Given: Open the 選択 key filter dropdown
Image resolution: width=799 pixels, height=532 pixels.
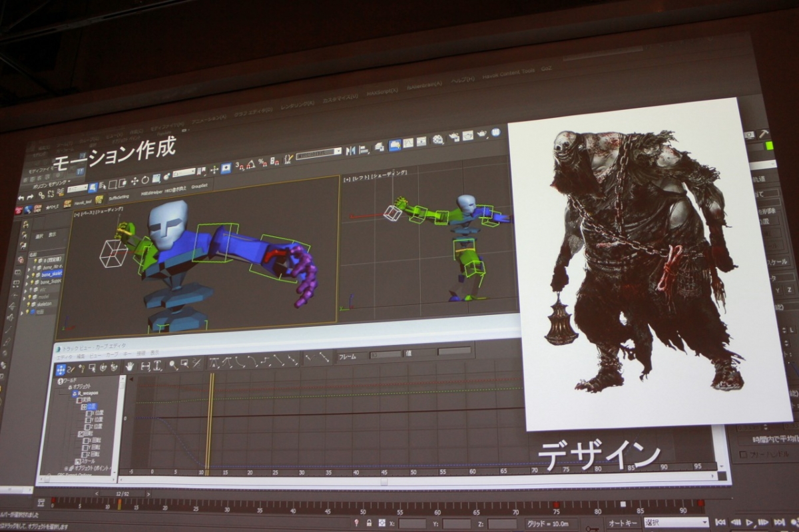Looking at the screenshot, I should pyautogui.click(x=676, y=523).
